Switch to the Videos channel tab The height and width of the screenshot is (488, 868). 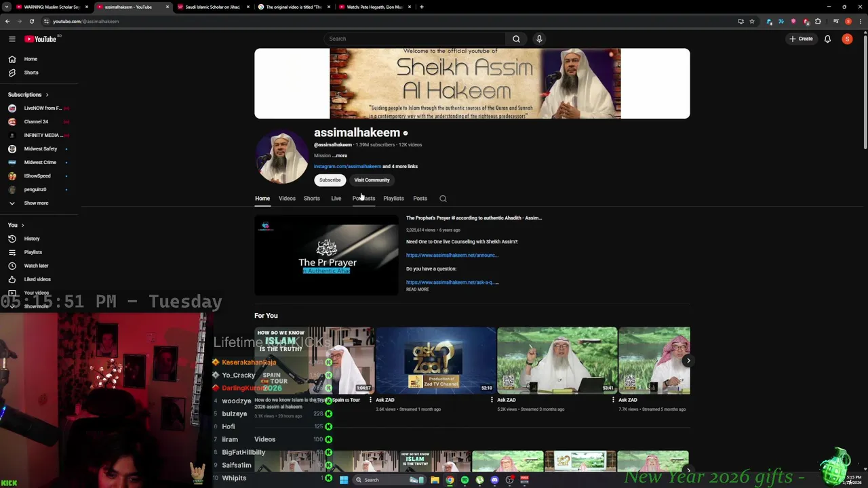pos(287,199)
